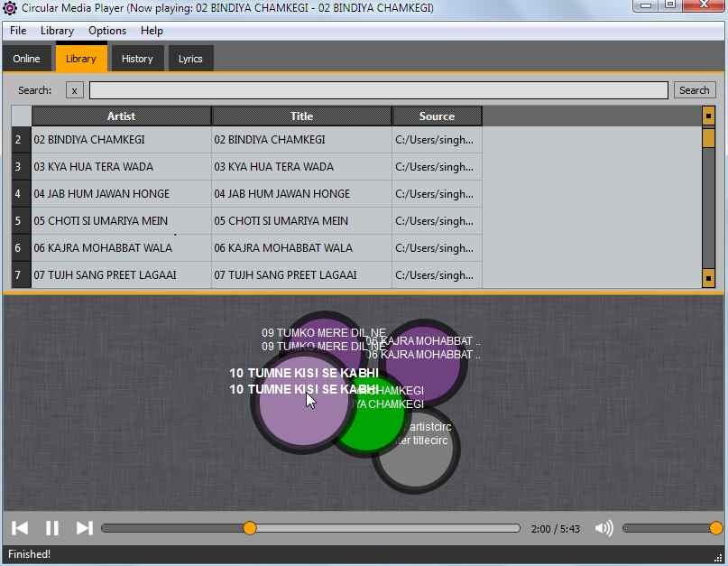Viewport: 728px width, 566px height.
Task: Click the Search button
Action: [x=694, y=90]
